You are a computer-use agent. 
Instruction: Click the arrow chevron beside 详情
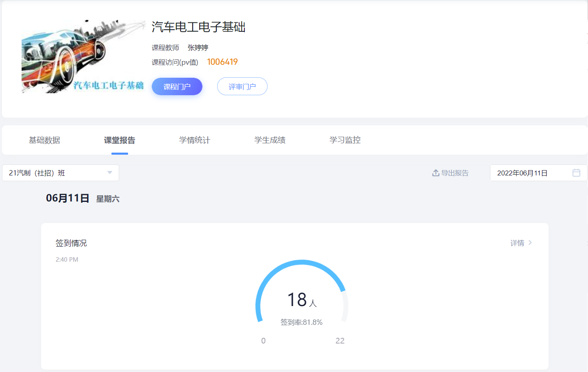530,243
